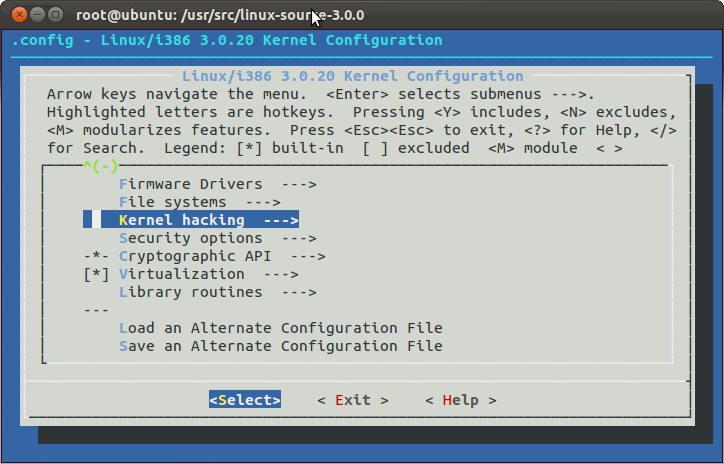724x464 pixels.
Task: Close the terminal window
Action: 19,15
